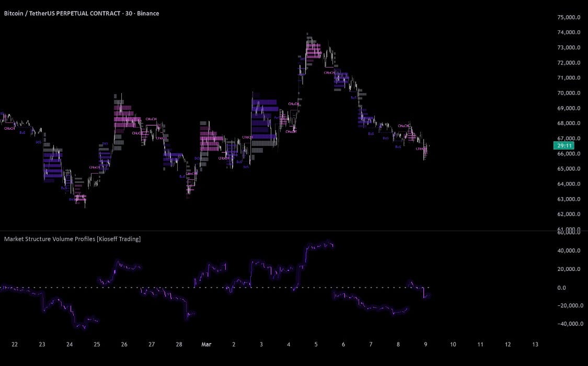Select the Market Structure Volume Profiles indicator label
The width and height of the screenshot is (588, 366).
(x=72, y=239)
